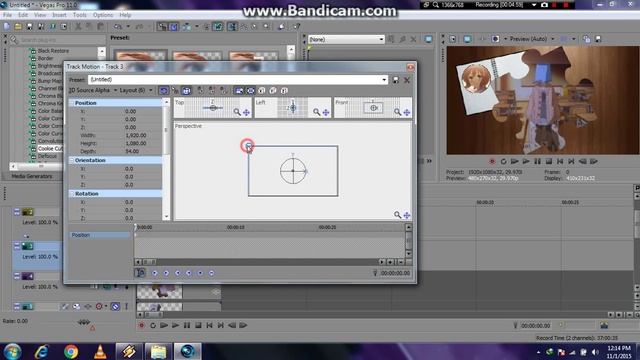Click move arrows in Left view
640x360 pixels.
(x=326, y=112)
